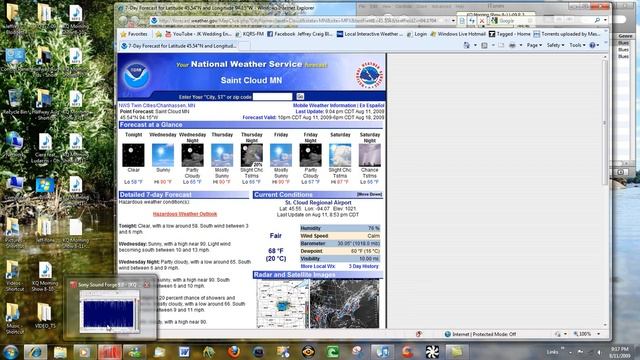Image resolution: width=640 pixels, height=360 pixels.
Task: Open the satellite image thumbnail
Action: click(x=344, y=303)
